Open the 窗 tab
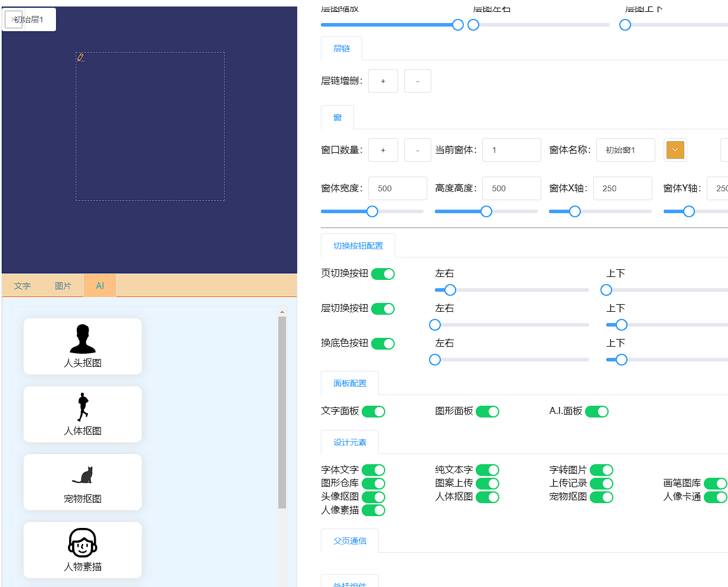The width and height of the screenshot is (728, 587). coord(337,118)
